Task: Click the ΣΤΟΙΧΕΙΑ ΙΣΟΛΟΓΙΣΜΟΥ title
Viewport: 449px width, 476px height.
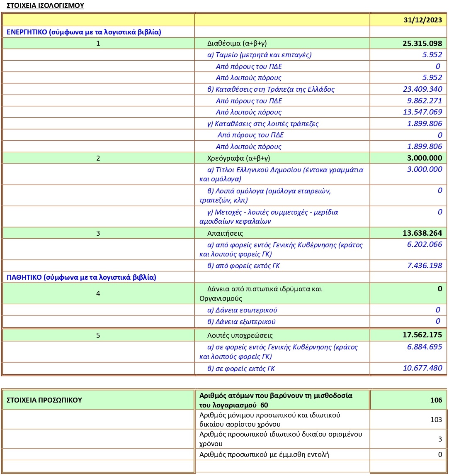Action: click(x=46, y=6)
